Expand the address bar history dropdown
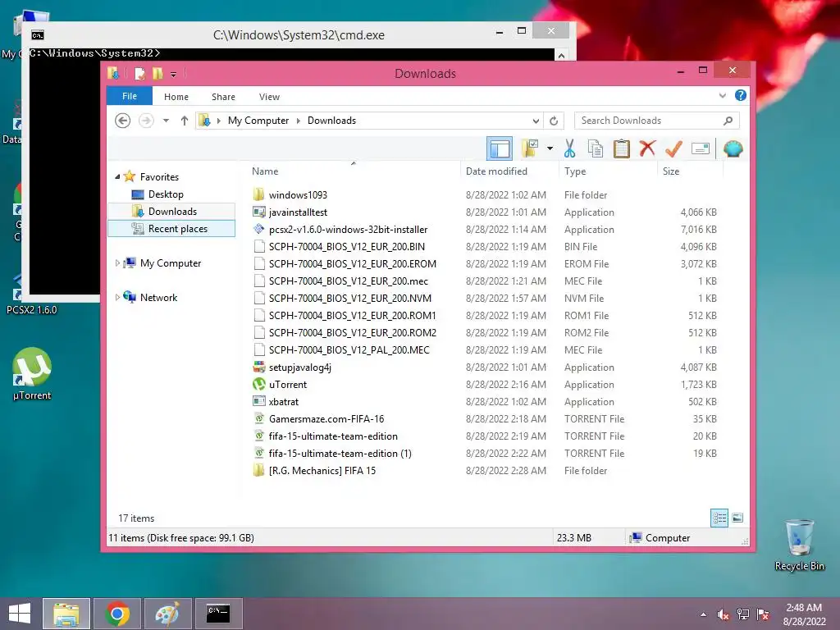Viewport: 840px width, 630px height. (x=536, y=121)
